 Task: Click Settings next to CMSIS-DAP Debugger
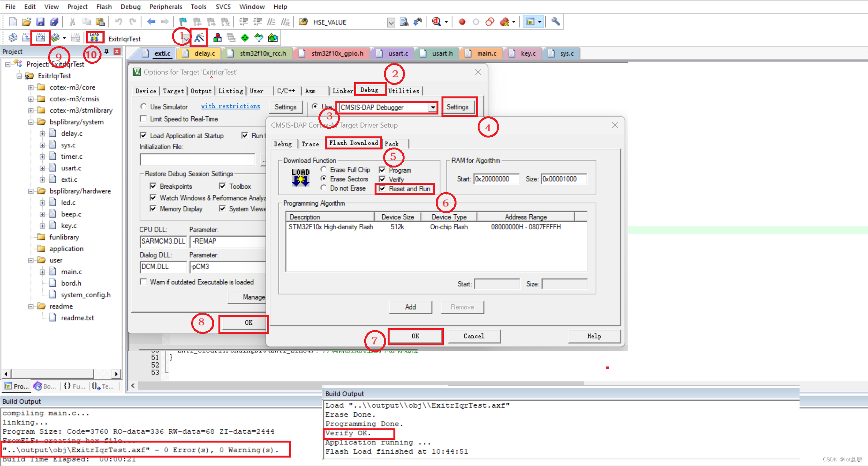click(458, 107)
